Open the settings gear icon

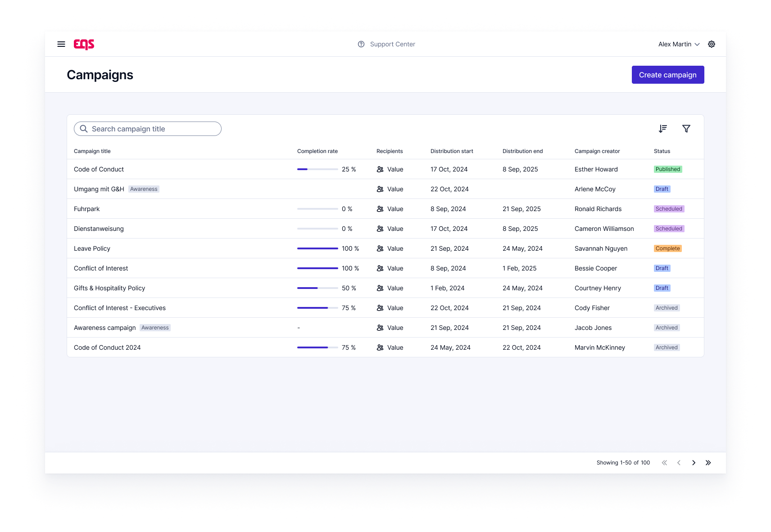tap(712, 44)
